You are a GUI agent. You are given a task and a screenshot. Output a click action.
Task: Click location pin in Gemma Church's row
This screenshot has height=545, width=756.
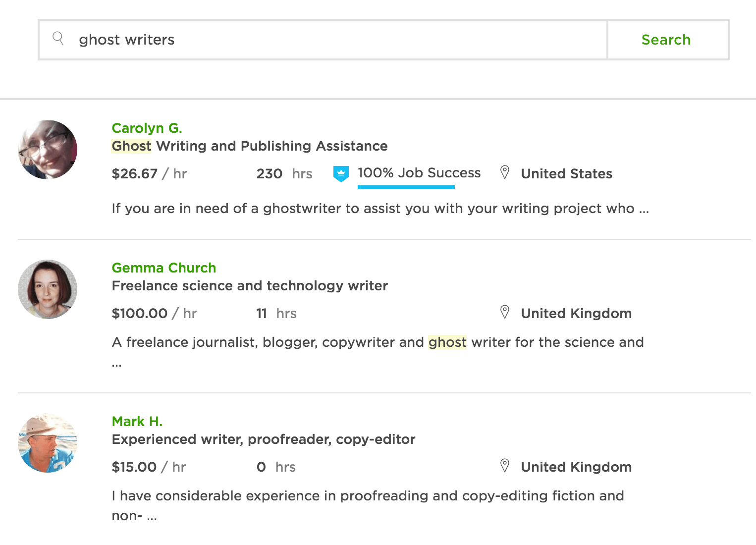click(x=505, y=312)
